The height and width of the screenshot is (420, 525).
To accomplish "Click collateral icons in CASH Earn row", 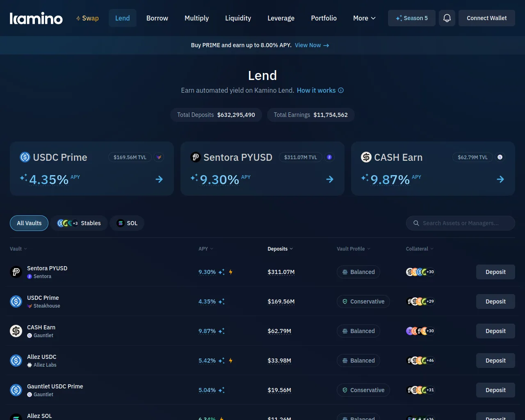I will 420,331.
